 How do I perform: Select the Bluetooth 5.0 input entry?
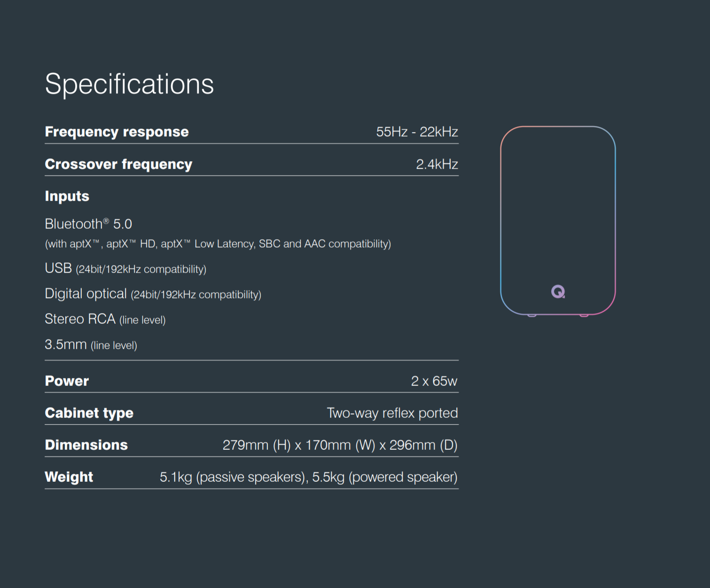point(88,224)
